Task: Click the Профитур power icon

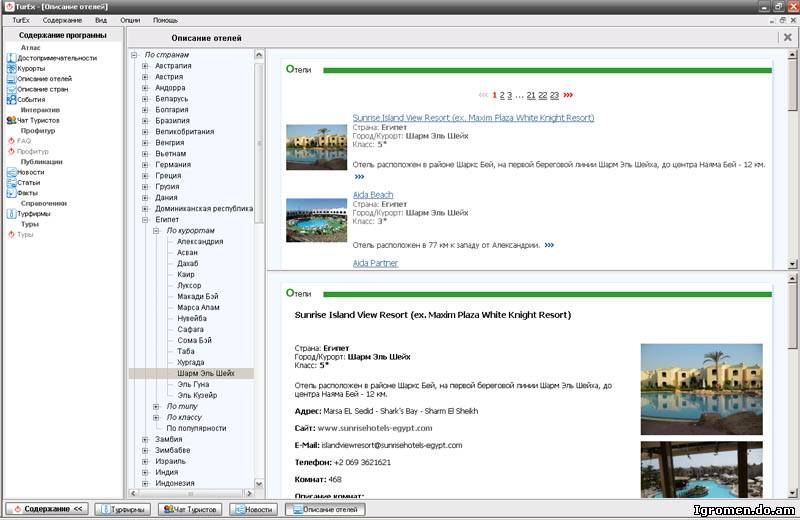Action: (11, 152)
